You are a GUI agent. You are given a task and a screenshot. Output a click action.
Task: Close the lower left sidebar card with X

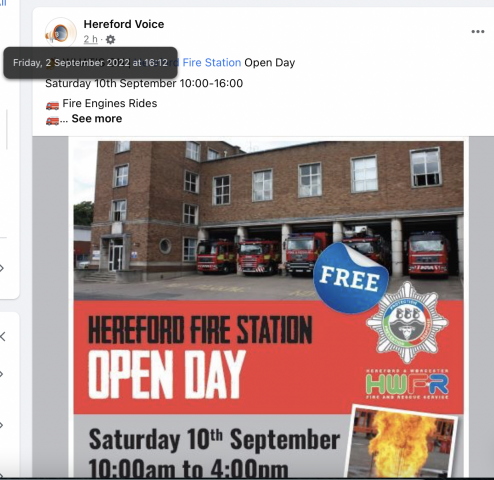3,337
